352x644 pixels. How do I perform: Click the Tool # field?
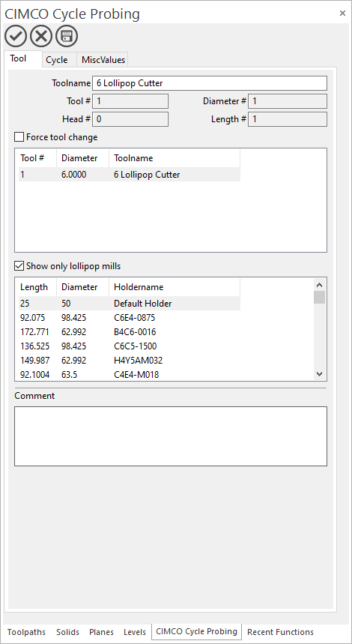130,101
